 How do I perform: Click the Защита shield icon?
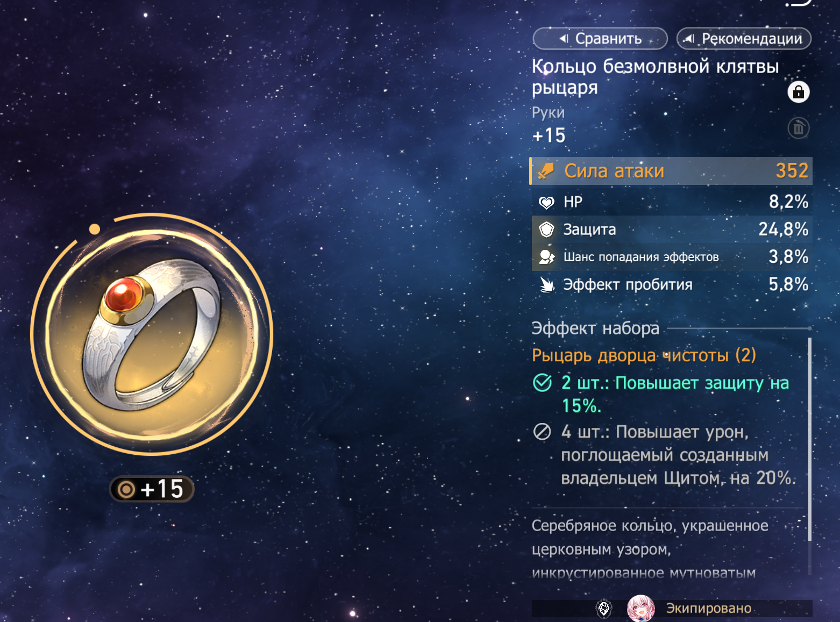point(546,230)
